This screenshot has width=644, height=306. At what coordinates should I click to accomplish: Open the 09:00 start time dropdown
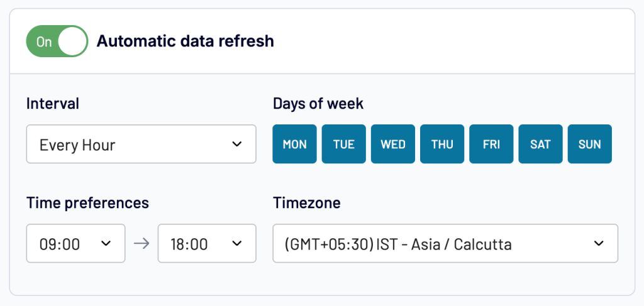point(75,243)
